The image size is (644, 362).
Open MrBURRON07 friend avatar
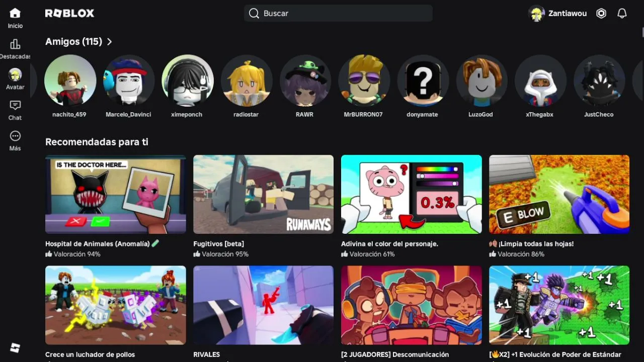point(364,80)
